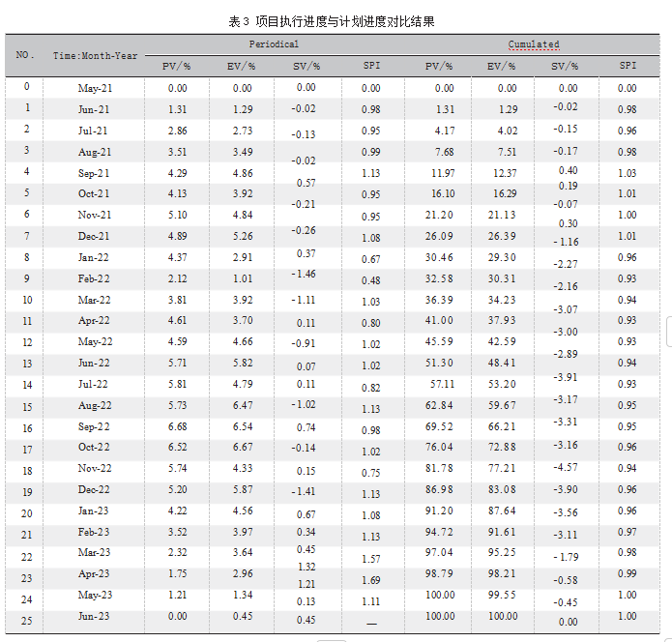672x642 pixels.
Task: Select the 'Jun-21' date cell
Action: point(94,109)
